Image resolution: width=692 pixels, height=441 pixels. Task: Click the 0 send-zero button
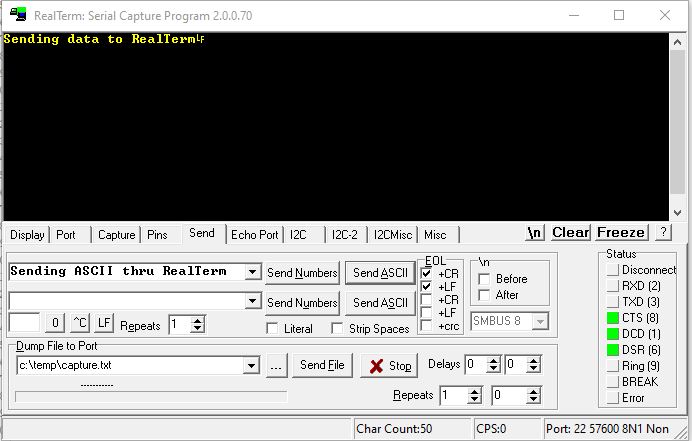tap(55, 324)
